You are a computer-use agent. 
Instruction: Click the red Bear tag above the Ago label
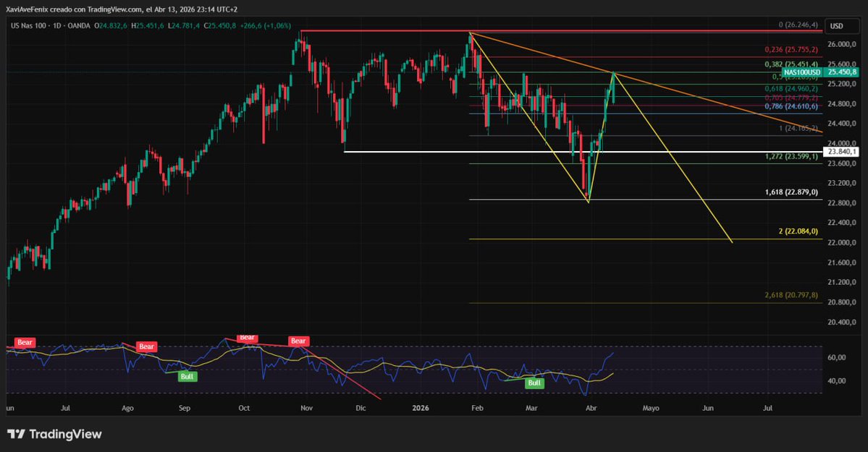click(x=146, y=347)
